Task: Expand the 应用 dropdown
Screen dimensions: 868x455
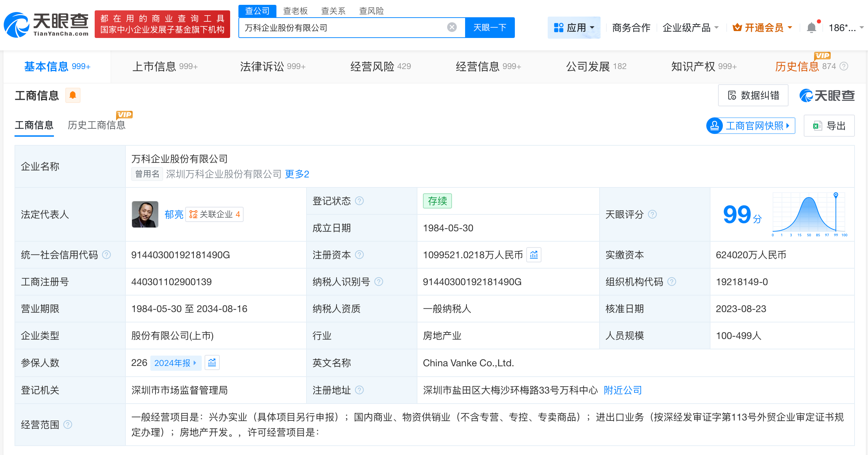Action: click(x=574, y=27)
